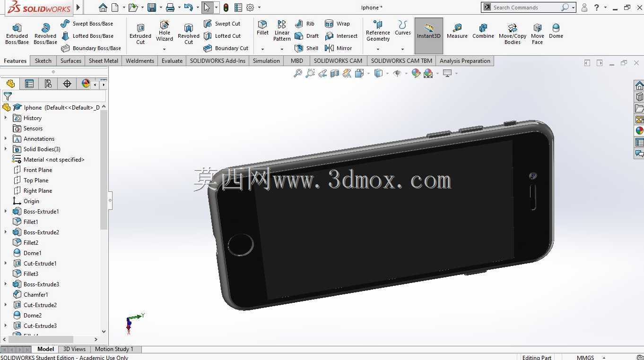The height and width of the screenshot is (360, 644).
Task: Click the feature tree filter icon
Action: tap(8, 96)
